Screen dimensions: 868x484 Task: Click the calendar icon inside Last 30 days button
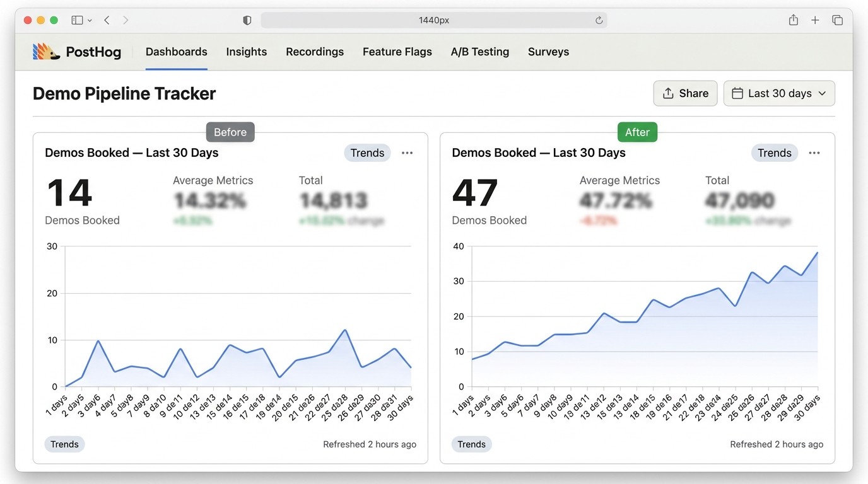coord(737,93)
